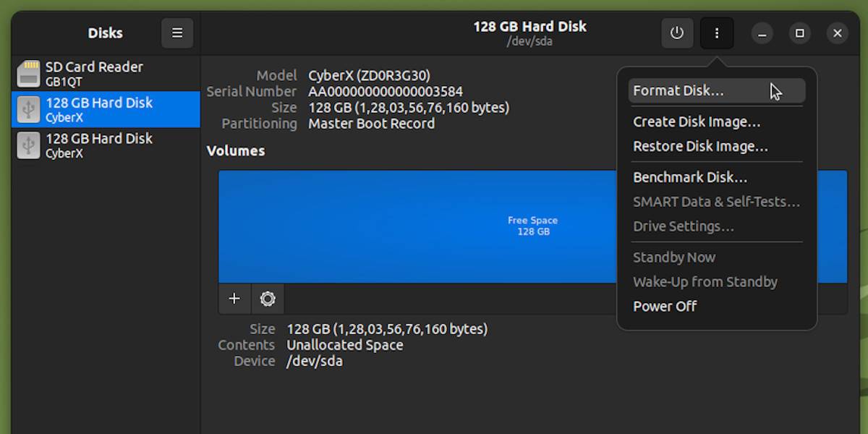Screen dimensions: 868x434
Task: Select the SD Card Reader icon
Action: click(x=27, y=72)
